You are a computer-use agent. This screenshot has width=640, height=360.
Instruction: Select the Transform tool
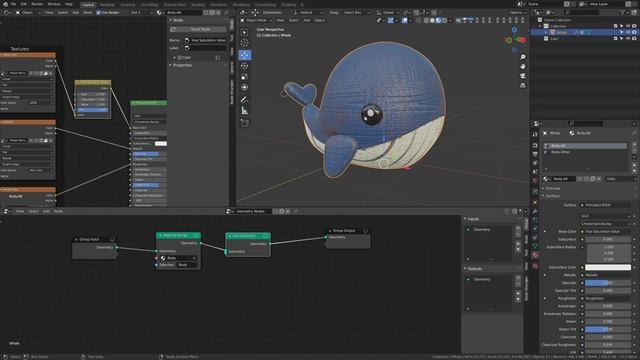point(244,87)
